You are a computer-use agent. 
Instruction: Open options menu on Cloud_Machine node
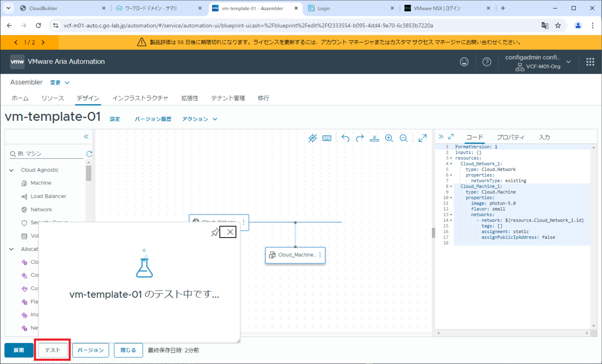pos(320,255)
